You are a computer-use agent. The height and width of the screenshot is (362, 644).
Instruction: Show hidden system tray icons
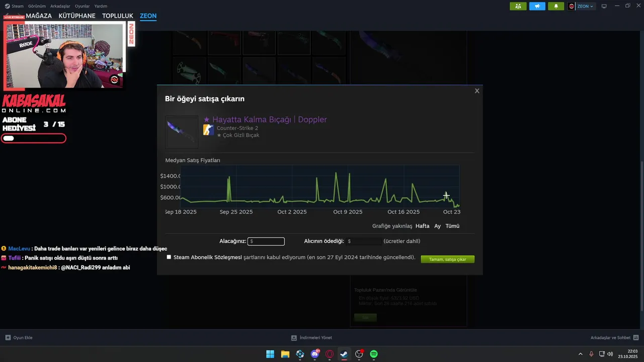(580, 354)
